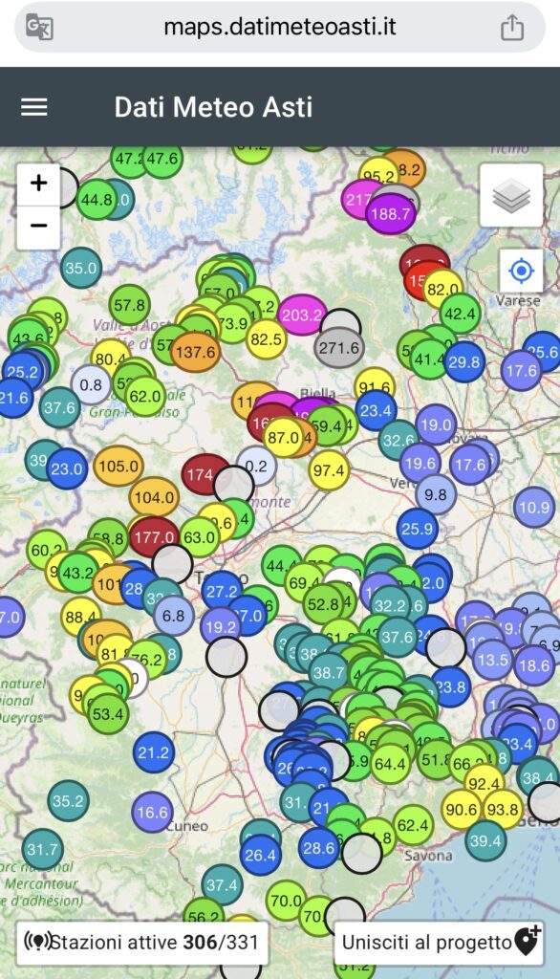Image resolution: width=560 pixels, height=979 pixels.
Task: Select the dark red 177.0 marker
Action: click(x=154, y=537)
